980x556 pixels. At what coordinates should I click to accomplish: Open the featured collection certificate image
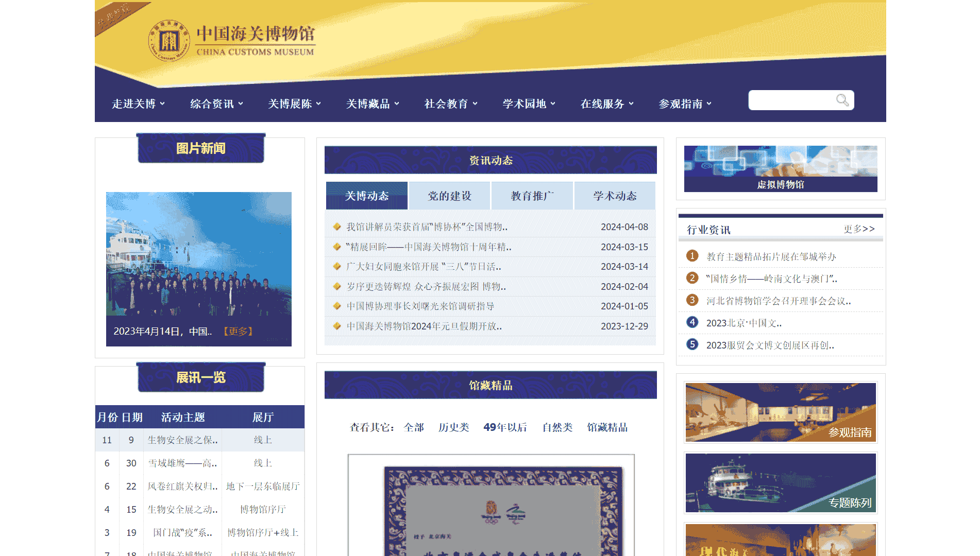pyautogui.click(x=491, y=505)
